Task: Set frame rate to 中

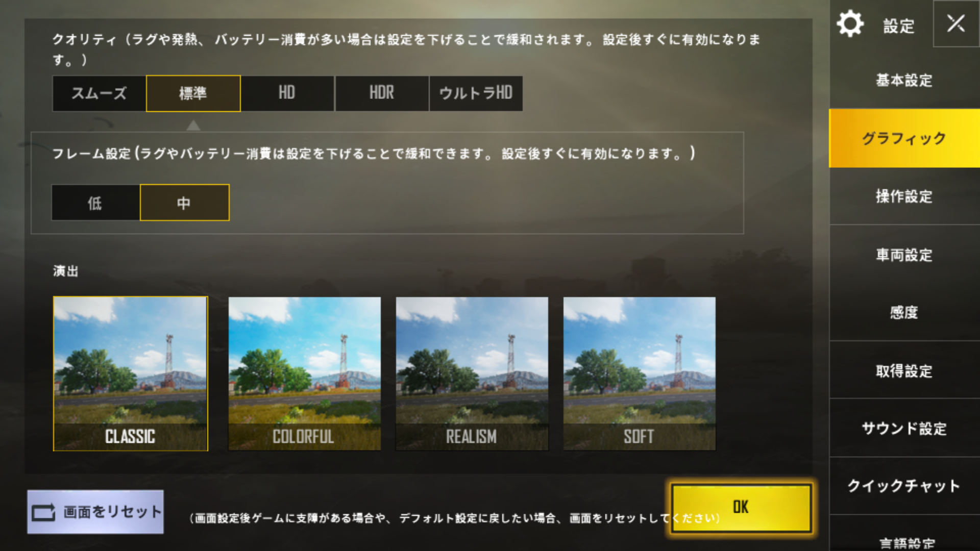Action: pos(184,203)
